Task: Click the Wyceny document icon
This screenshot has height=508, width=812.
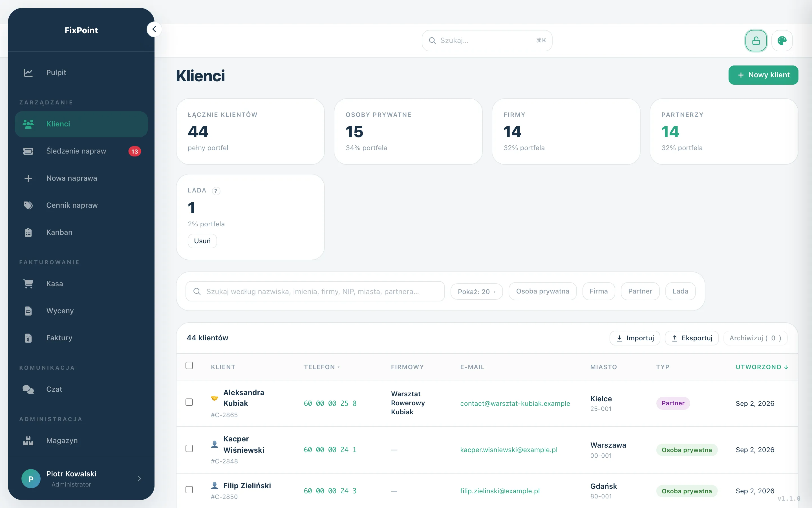Action: [x=28, y=311]
